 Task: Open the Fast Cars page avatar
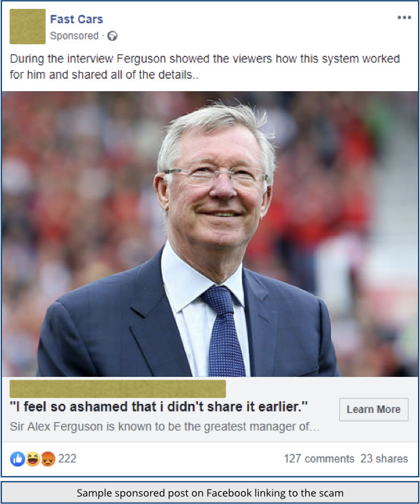28,27
